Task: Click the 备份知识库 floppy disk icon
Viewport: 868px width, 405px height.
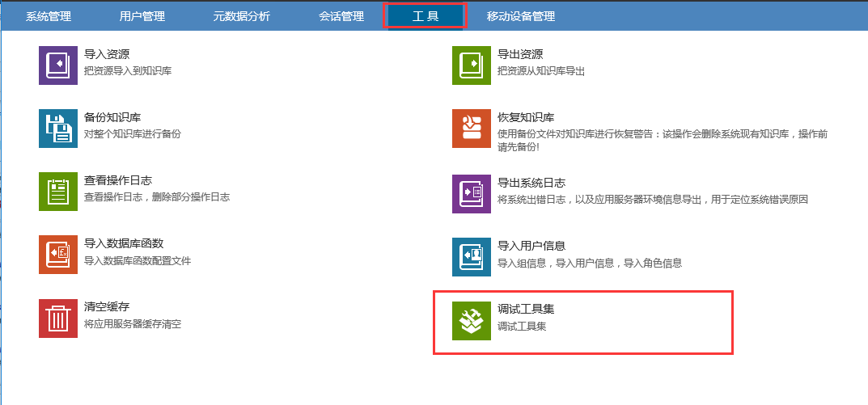Action: [58, 129]
